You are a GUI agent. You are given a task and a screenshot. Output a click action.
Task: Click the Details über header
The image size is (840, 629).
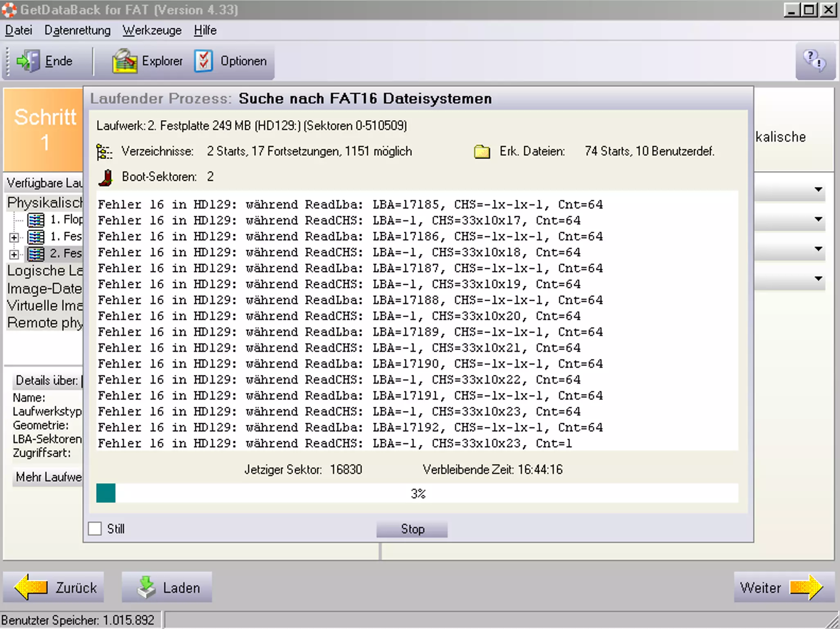[x=47, y=381]
